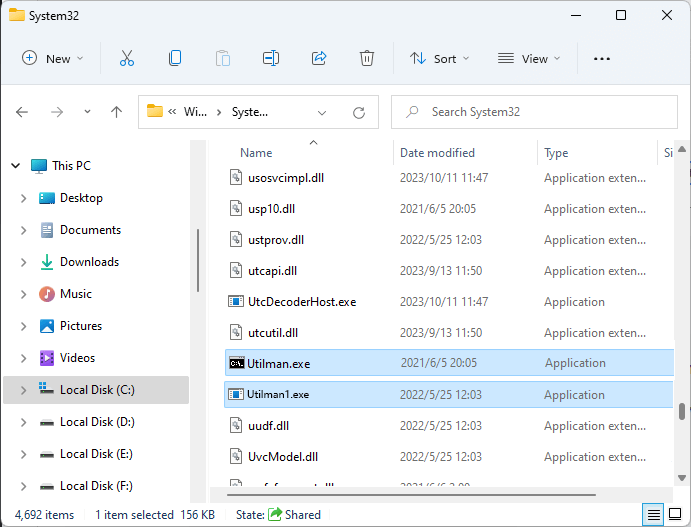Screen dimensions: 691x527
Task: Switch to large thumbnails view icon
Action: (675, 514)
